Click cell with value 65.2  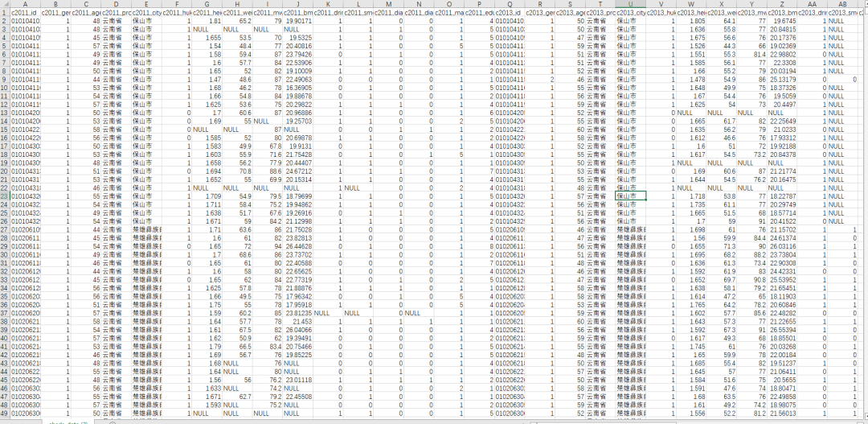(x=237, y=20)
